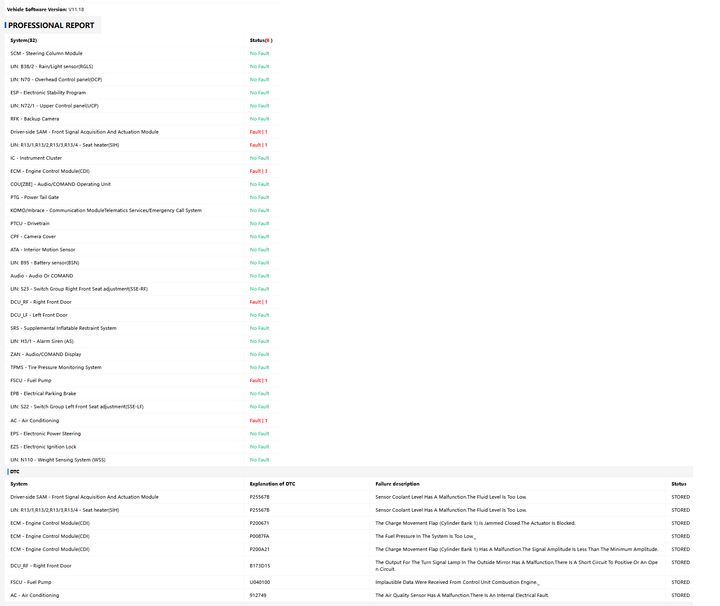
Task: Select DTC code U040100
Action: click(x=259, y=582)
